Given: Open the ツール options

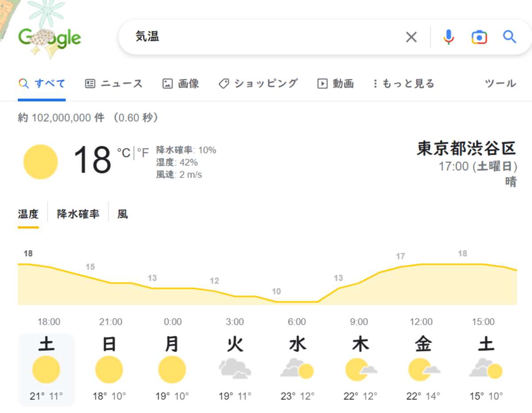Looking at the screenshot, I should click(501, 83).
